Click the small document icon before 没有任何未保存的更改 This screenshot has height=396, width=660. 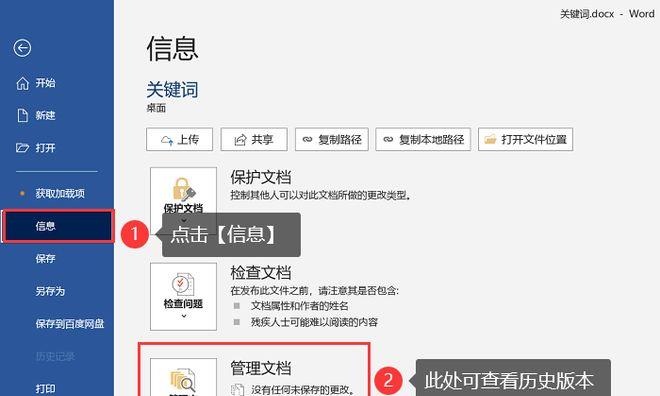coord(237,390)
